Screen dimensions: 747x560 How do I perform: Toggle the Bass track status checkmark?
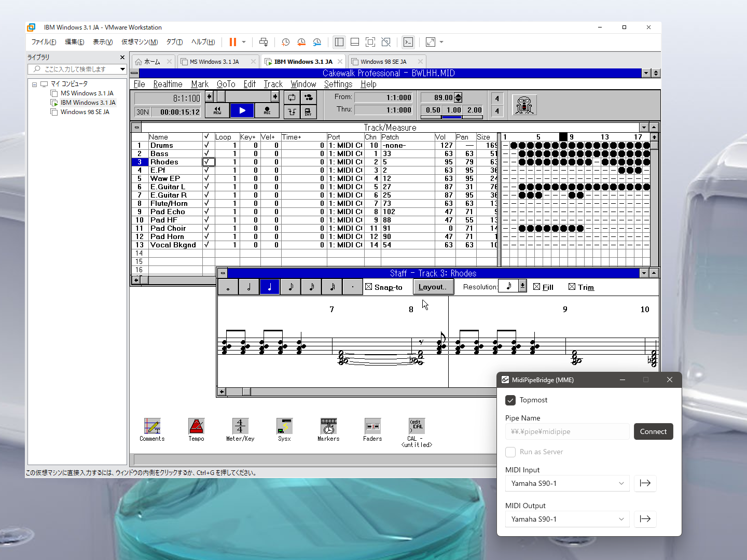tap(209, 153)
